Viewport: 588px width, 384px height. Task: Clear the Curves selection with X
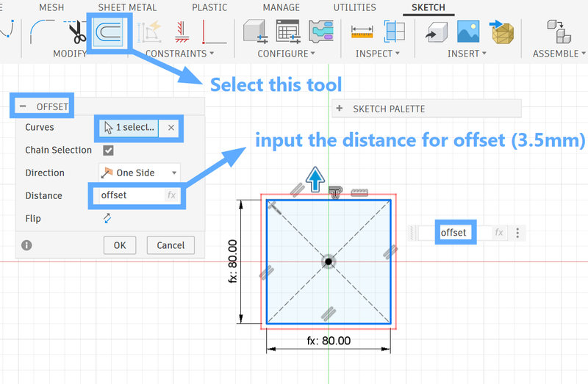click(x=171, y=128)
